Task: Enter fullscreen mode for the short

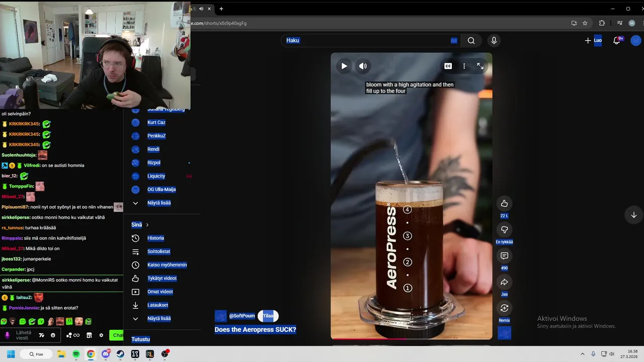Action: coord(480,66)
